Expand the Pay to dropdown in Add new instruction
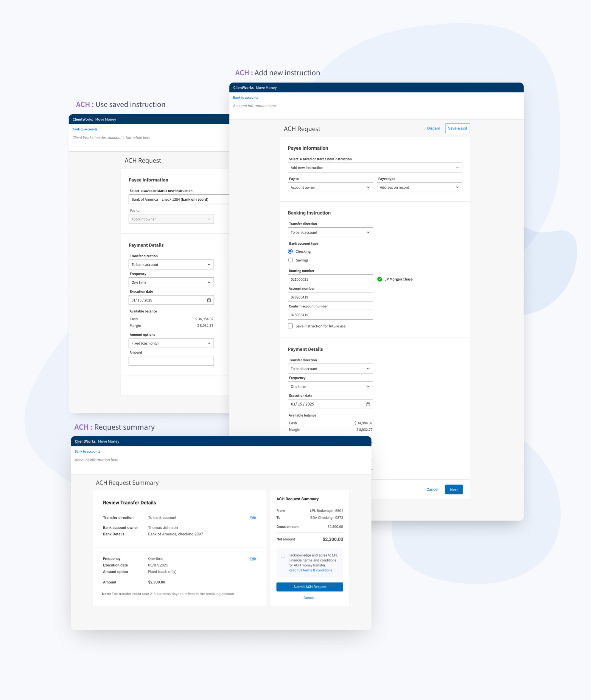This screenshot has height=700, width=591. [x=330, y=187]
